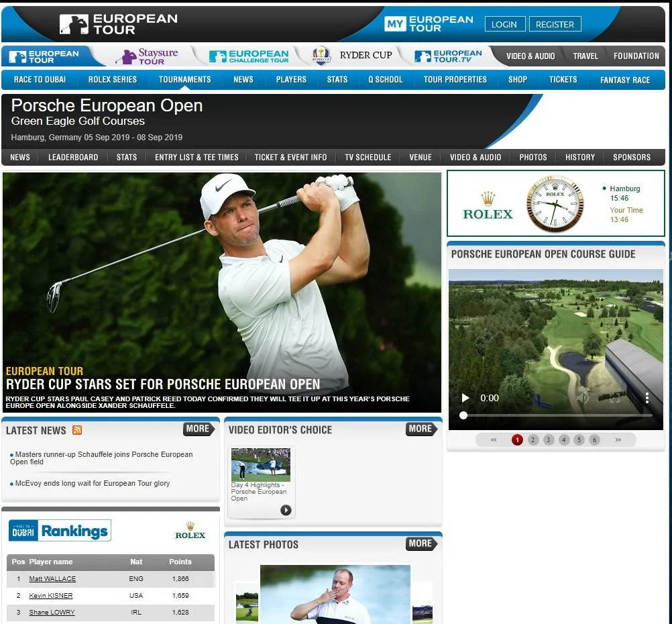
Task: Open Entry List & Tee Times tab
Action: (197, 158)
